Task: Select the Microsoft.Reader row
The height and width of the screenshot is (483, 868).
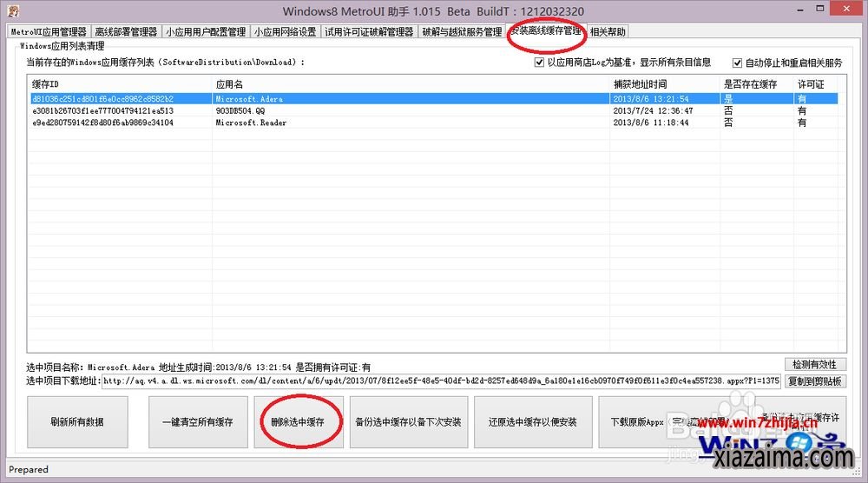Action: 434,122
